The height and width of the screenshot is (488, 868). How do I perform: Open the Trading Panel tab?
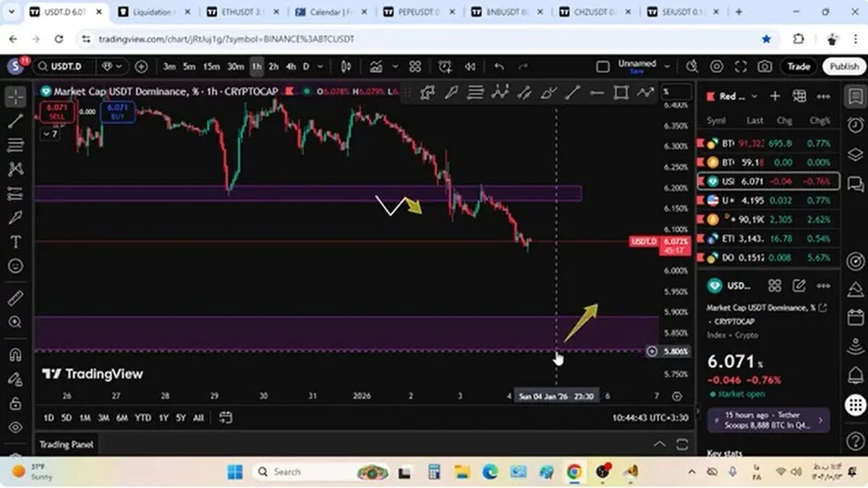click(66, 445)
